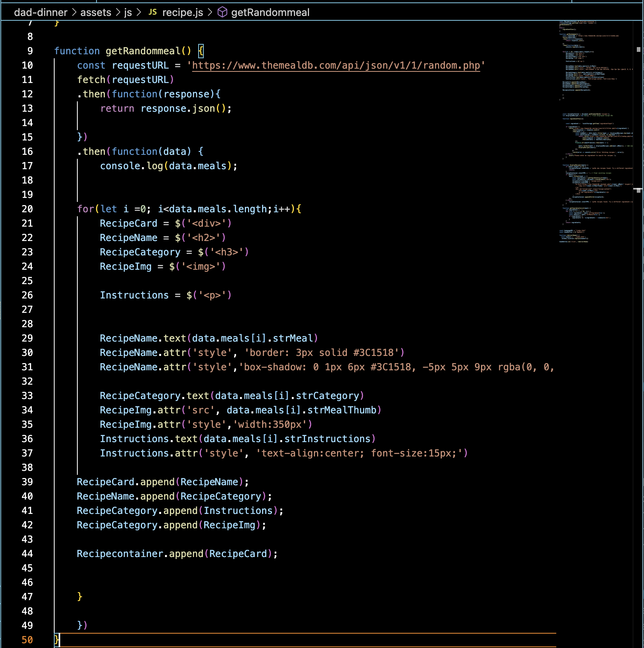Click the JS file icon in breadcrumb
Screen dimensions: 644x648
coord(152,12)
